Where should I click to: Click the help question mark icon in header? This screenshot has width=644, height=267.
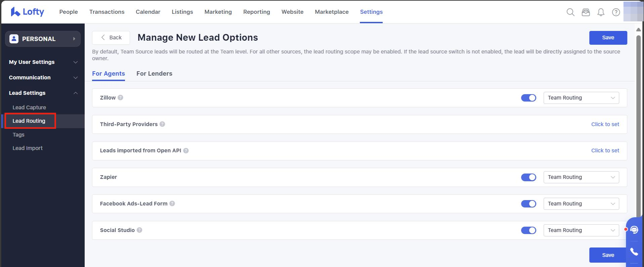click(x=616, y=12)
